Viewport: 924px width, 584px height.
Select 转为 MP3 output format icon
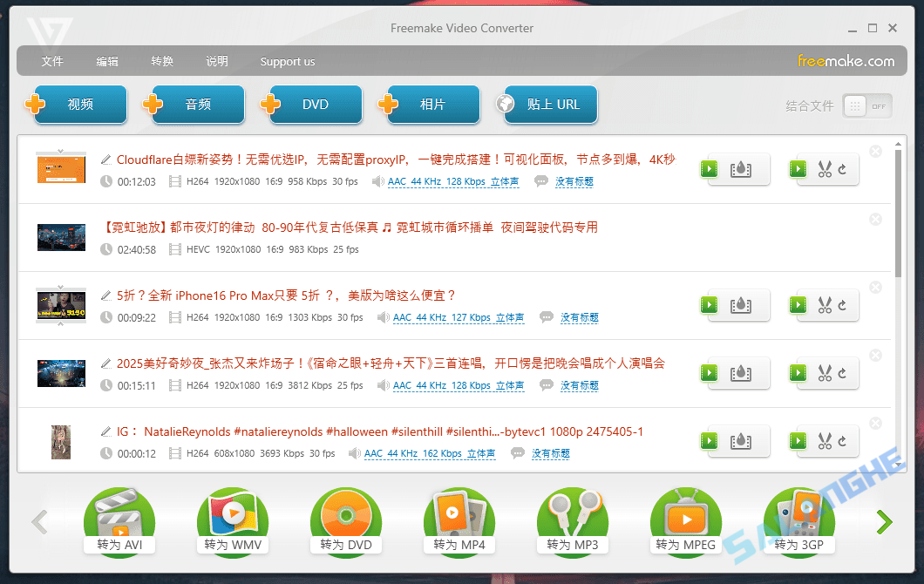[573, 517]
